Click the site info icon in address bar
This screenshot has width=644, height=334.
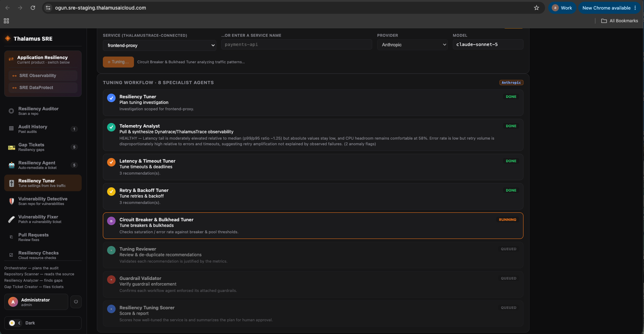coord(48,8)
